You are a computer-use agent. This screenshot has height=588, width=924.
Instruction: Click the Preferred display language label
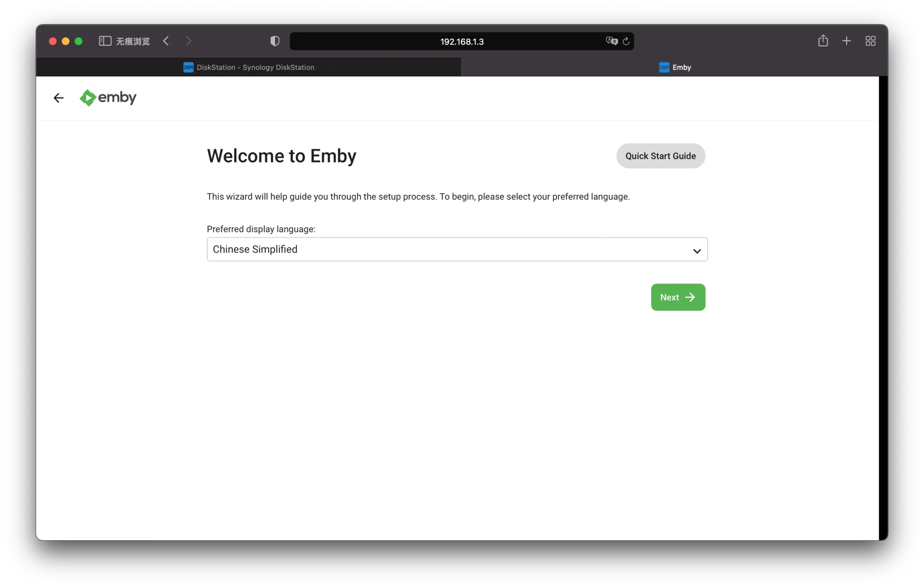261,229
